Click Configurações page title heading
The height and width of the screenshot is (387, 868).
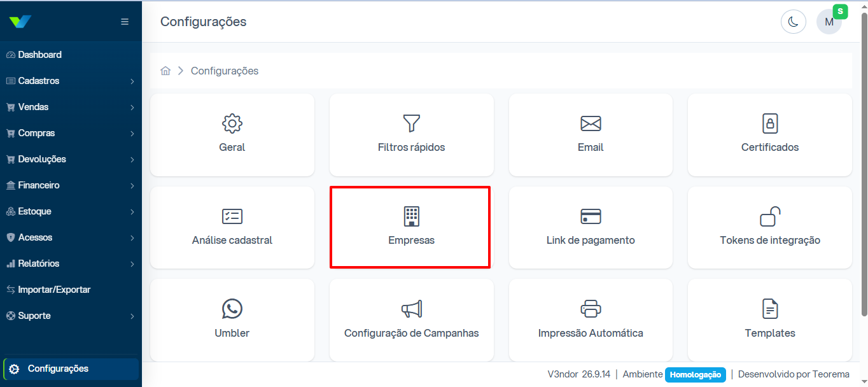tap(203, 22)
